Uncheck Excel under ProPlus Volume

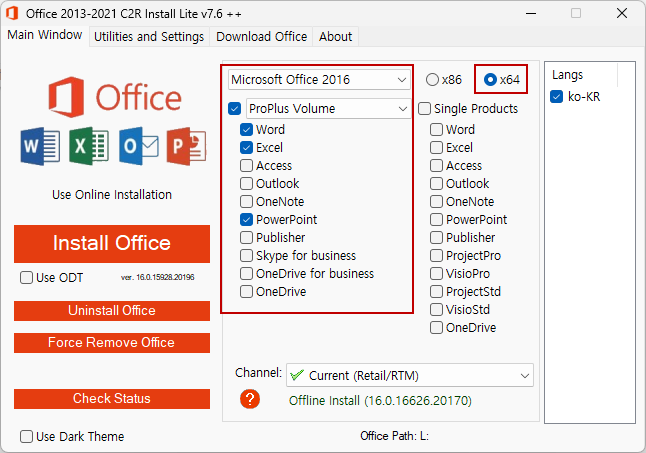coord(246,147)
